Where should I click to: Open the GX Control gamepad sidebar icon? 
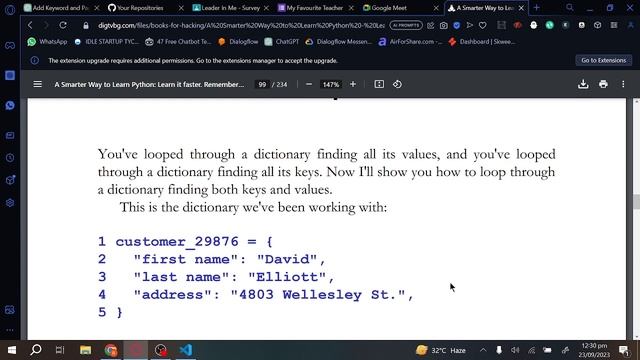10,46
